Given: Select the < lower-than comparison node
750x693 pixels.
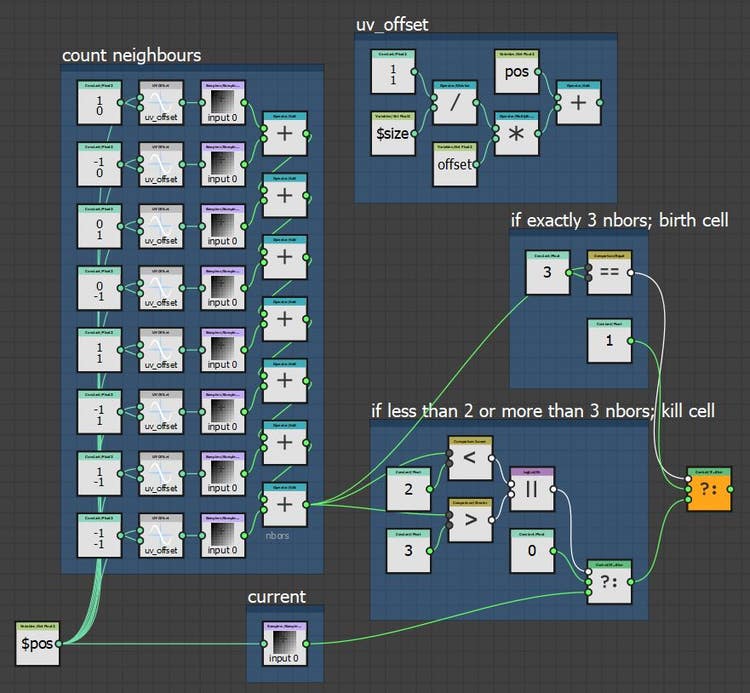Looking at the screenshot, I should pos(470,458).
